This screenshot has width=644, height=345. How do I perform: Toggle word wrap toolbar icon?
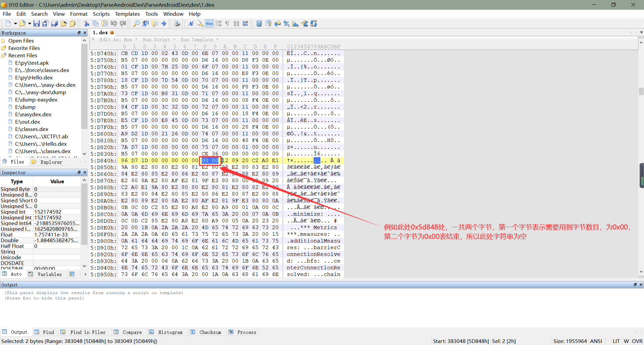(218, 23)
